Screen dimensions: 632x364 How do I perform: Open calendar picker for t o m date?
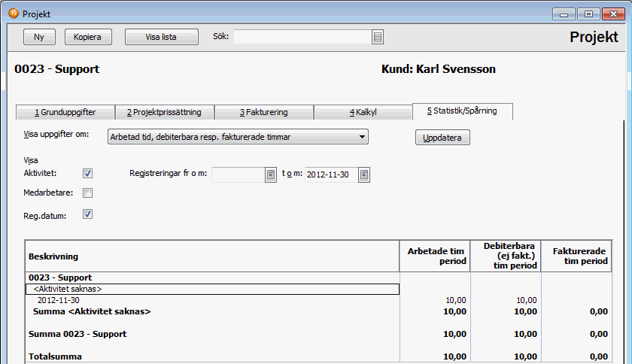364,174
